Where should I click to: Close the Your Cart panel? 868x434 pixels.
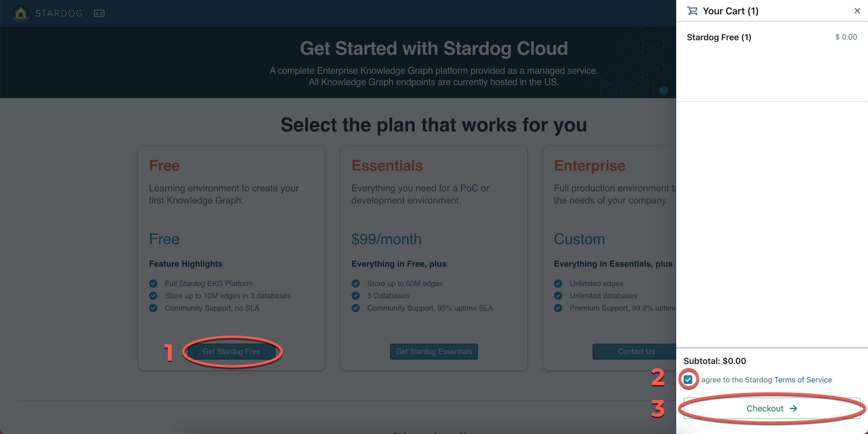pyautogui.click(x=857, y=10)
